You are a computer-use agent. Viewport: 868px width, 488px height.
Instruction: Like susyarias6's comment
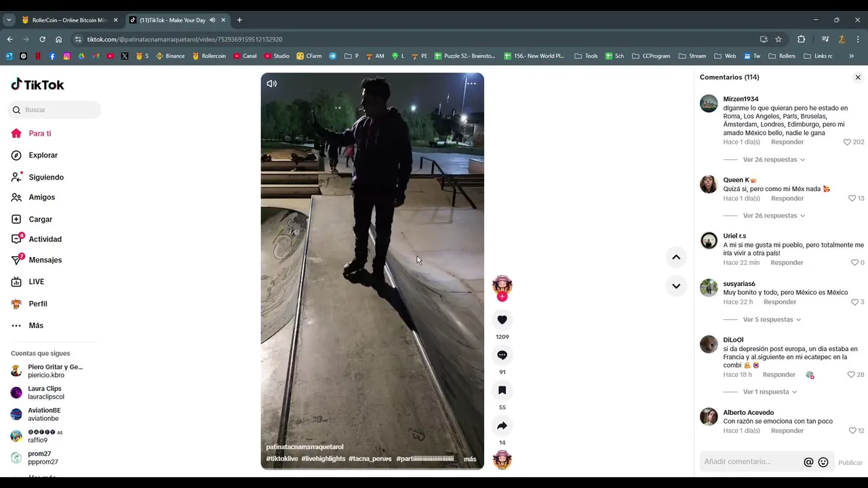854,302
